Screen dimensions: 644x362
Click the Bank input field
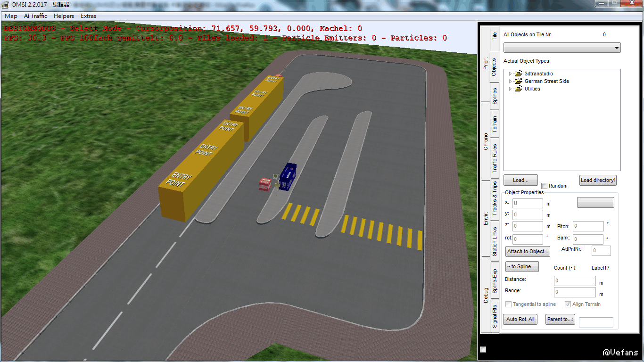pos(588,239)
